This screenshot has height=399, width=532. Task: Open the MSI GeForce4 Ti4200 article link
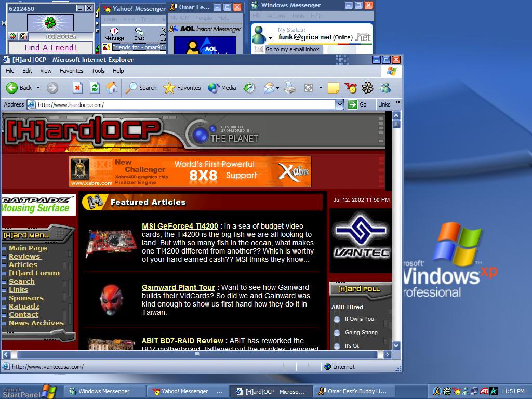(180, 226)
